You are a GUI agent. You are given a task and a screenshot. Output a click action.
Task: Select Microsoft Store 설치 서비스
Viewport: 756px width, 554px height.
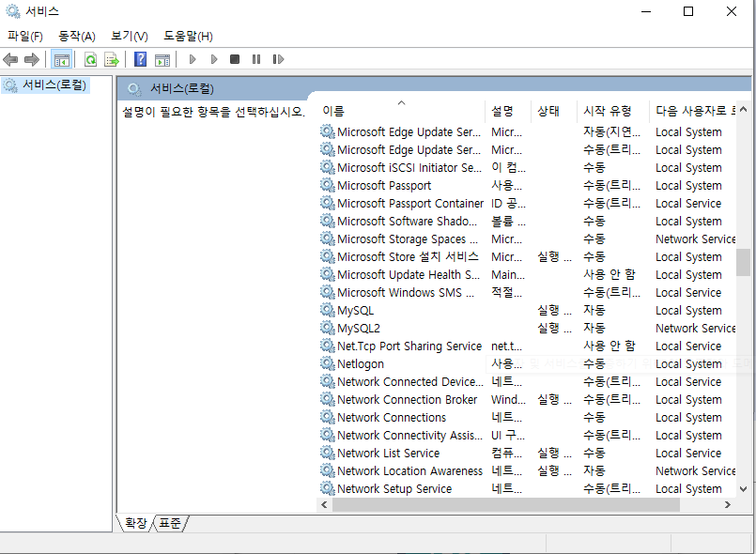[x=527, y=257]
